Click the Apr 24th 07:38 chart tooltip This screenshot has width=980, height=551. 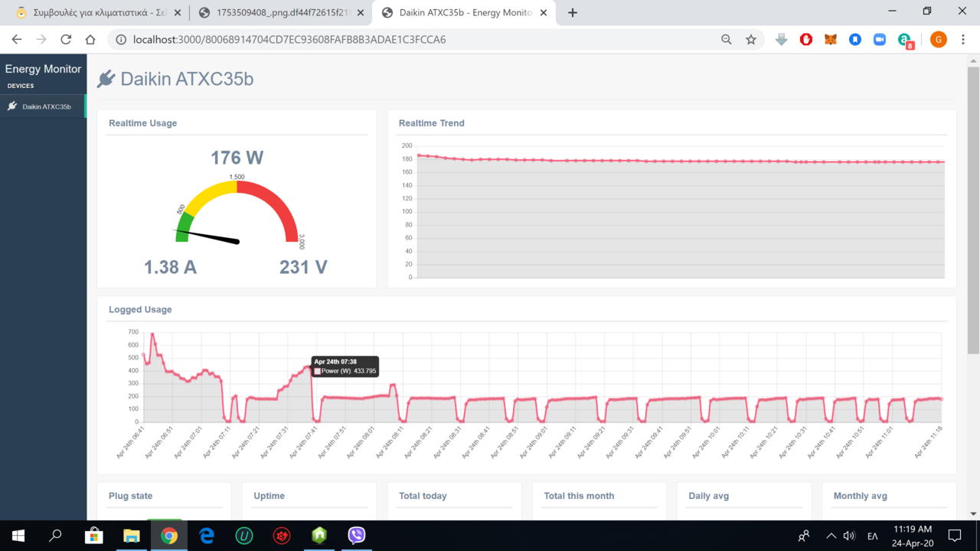click(x=345, y=367)
